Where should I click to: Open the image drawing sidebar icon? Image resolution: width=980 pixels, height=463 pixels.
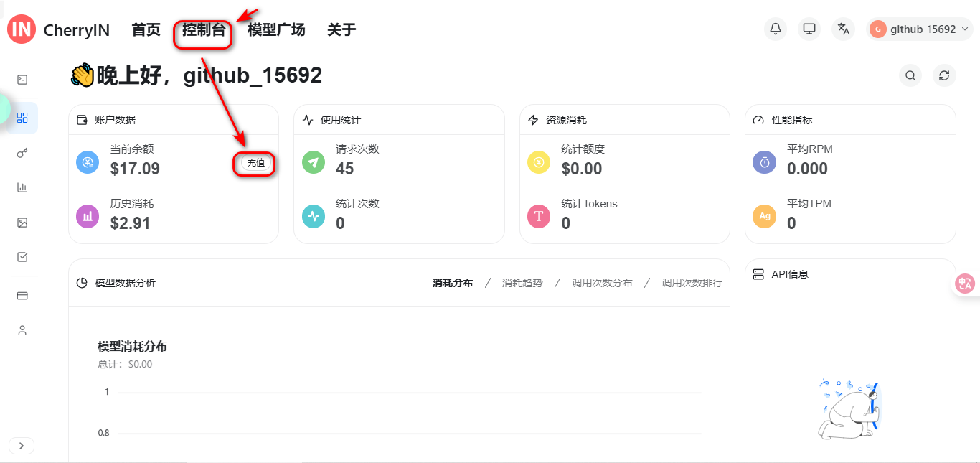tap(22, 223)
